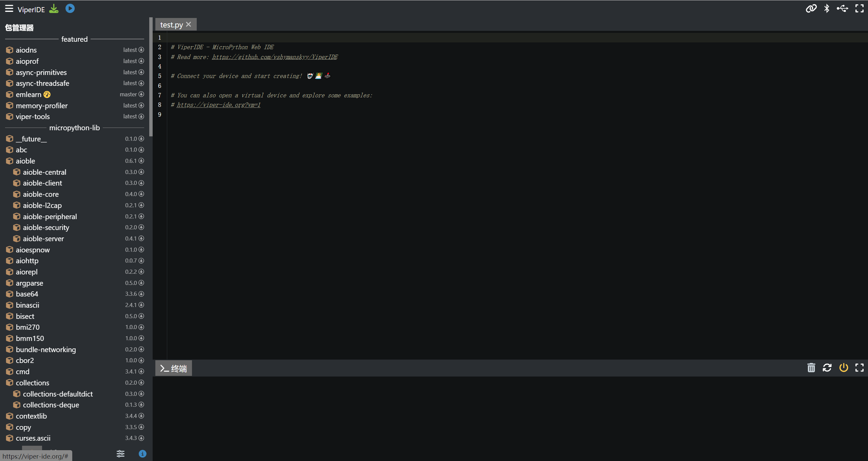Connect via Bluetooth icon
The image size is (868, 461).
[x=827, y=8]
